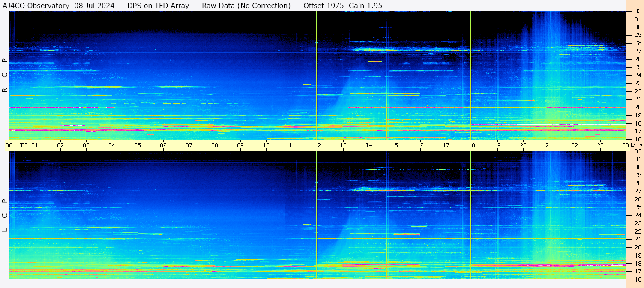This screenshot has width=644, height=288.
Task: Click the 18 MHz label of RCP panel
Action: 637,123
